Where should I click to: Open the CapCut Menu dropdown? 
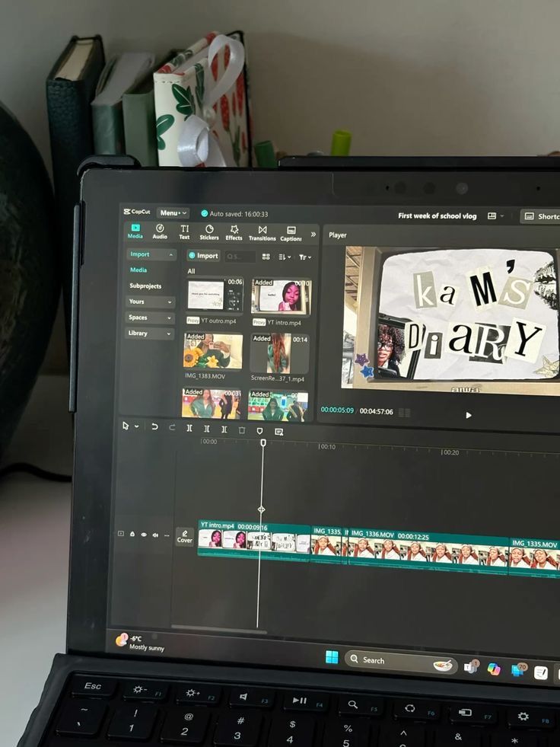click(173, 213)
